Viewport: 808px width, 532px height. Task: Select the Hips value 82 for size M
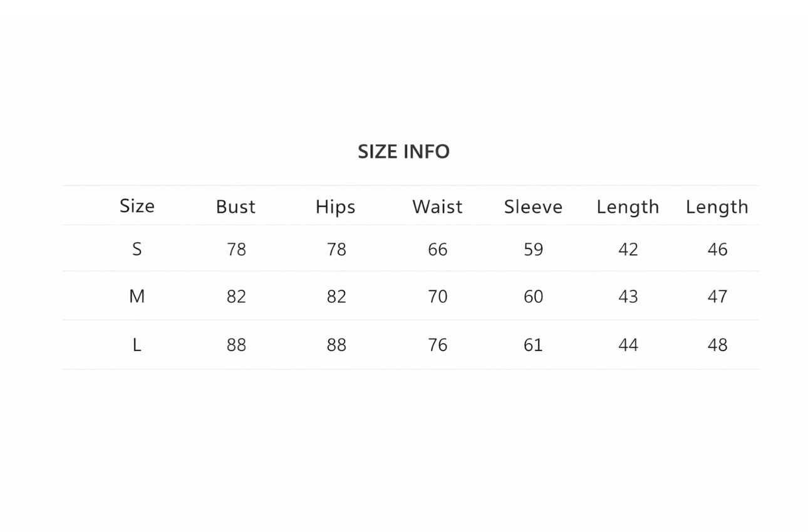pos(336,296)
